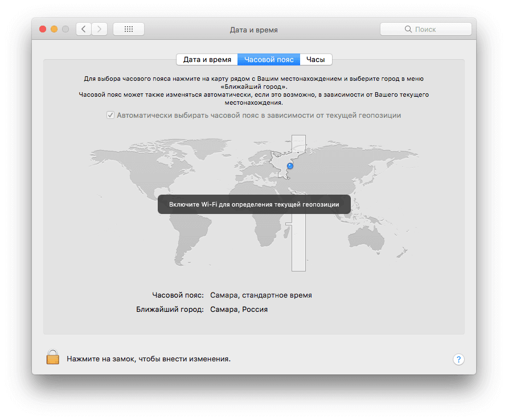Open the «Часы» tab
Viewport: 508px width, 420px height.
[x=316, y=59]
